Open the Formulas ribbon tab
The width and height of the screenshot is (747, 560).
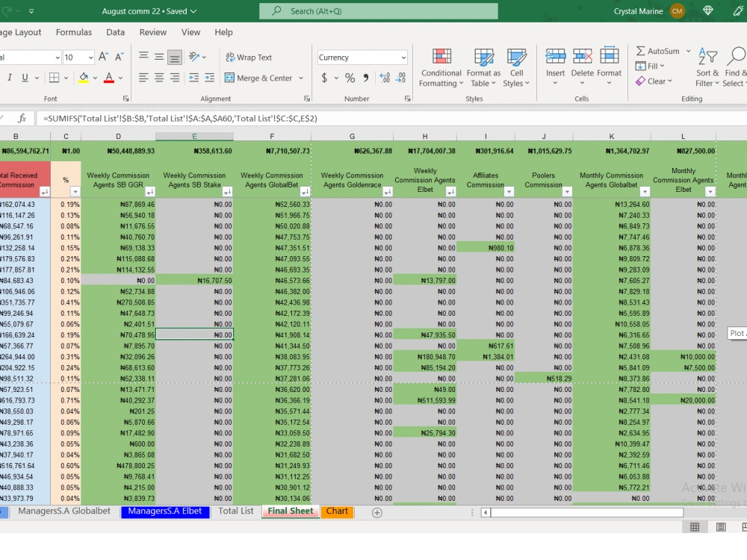coord(74,32)
